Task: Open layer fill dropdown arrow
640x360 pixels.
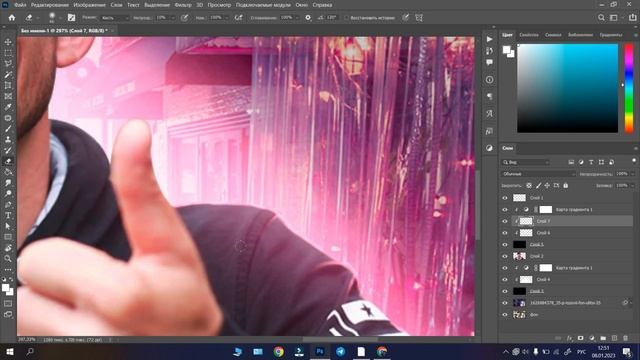Action: pos(633,185)
